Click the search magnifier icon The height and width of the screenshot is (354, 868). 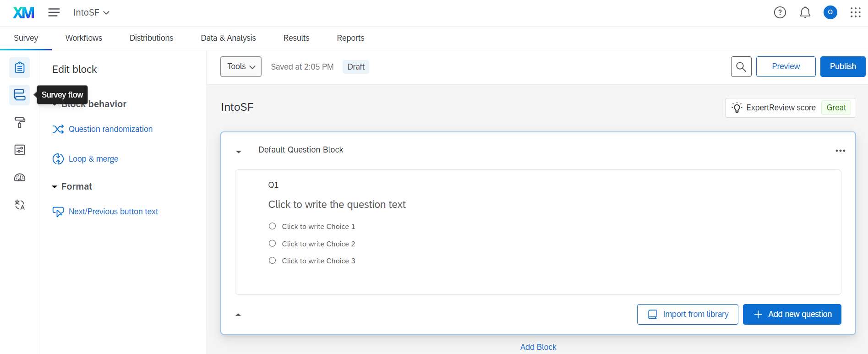(x=741, y=66)
